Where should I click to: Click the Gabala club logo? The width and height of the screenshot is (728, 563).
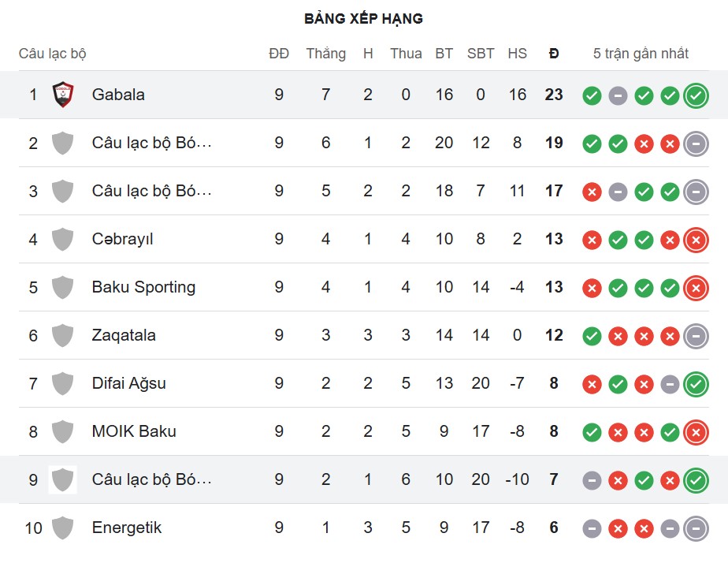click(62, 95)
